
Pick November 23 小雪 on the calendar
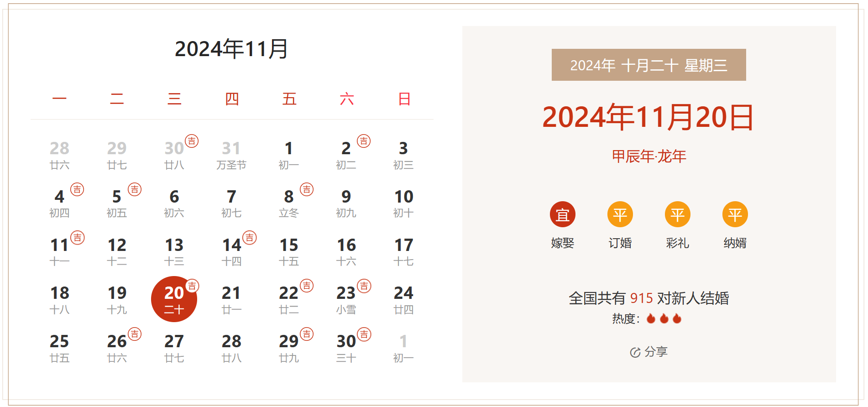(x=346, y=299)
